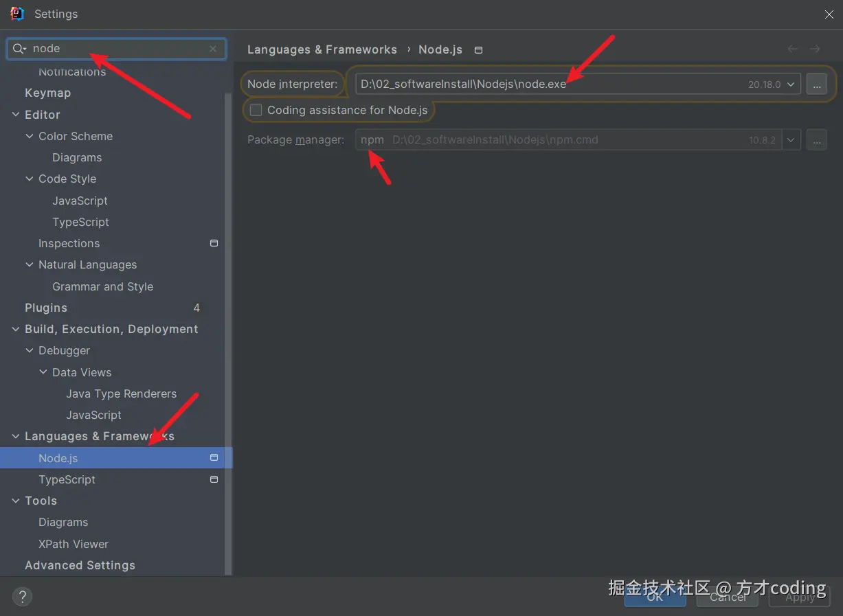Select Plugins in settings tree

click(x=46, y=308)
